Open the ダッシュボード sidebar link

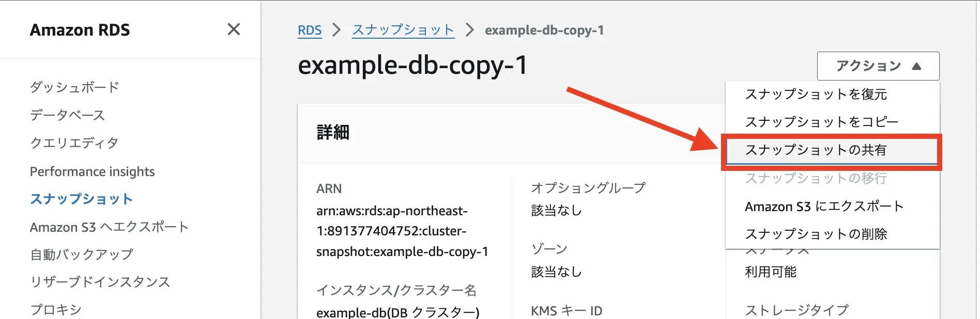coord(74,87)
